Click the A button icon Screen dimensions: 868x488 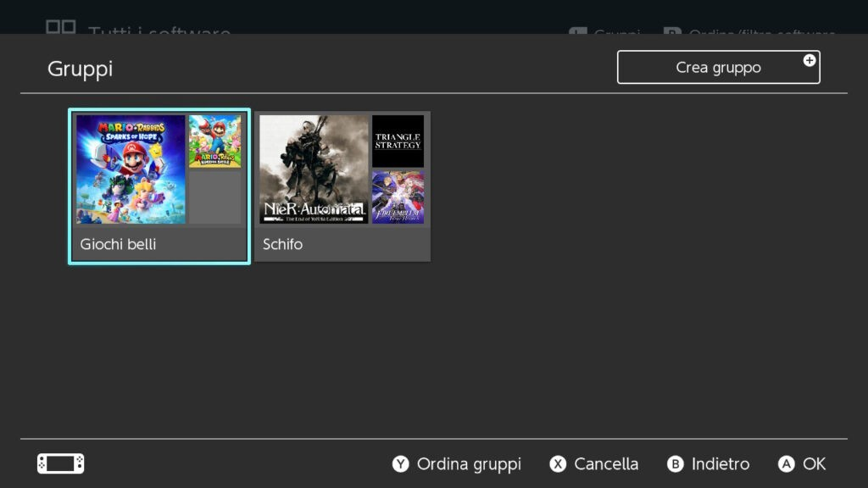point(787,464)
